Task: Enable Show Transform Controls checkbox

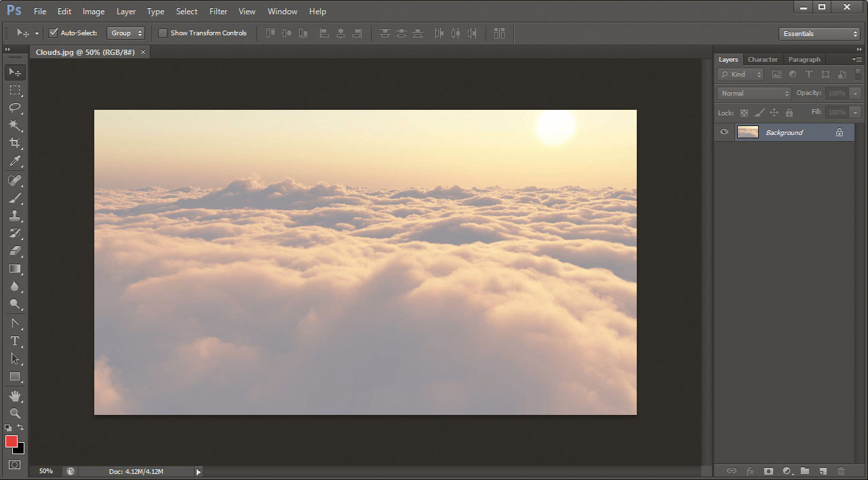Action: click(163, 33)
